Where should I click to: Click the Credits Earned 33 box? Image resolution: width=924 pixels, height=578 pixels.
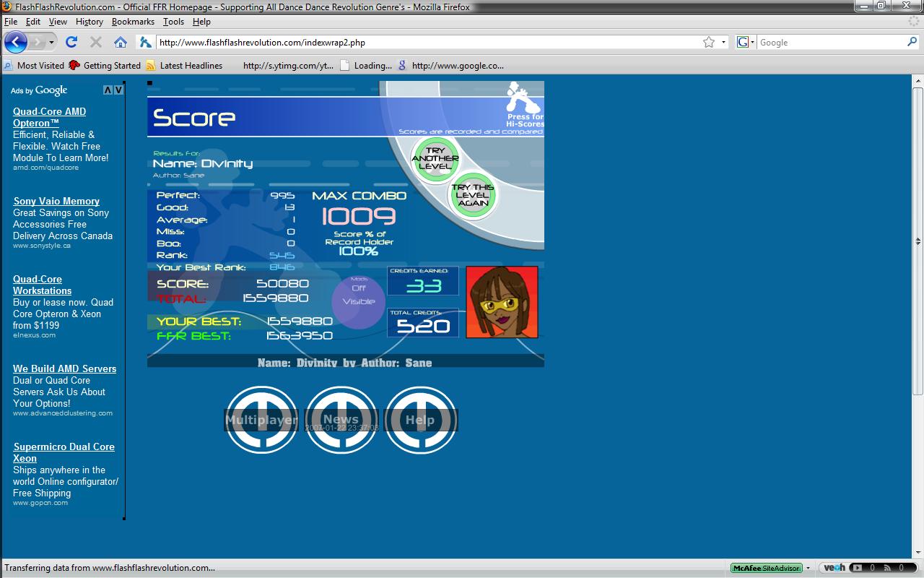pyautogui.click(x=423, y=281)
